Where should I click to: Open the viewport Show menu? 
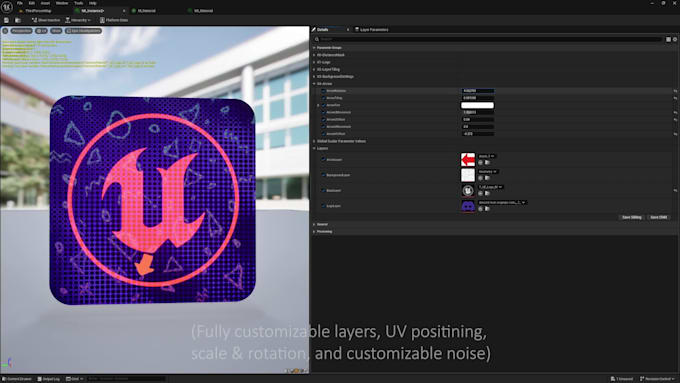tap(56, 31)
